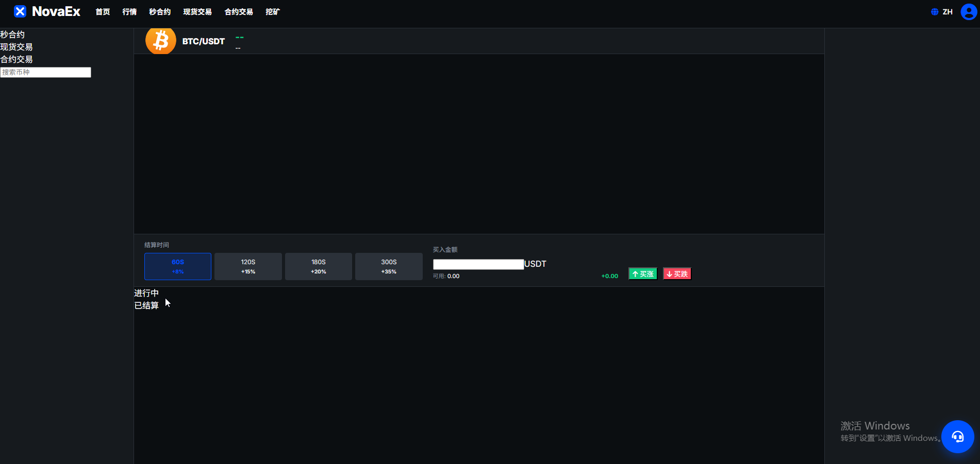Open the customer support headset chat

(x=957, y=437)
